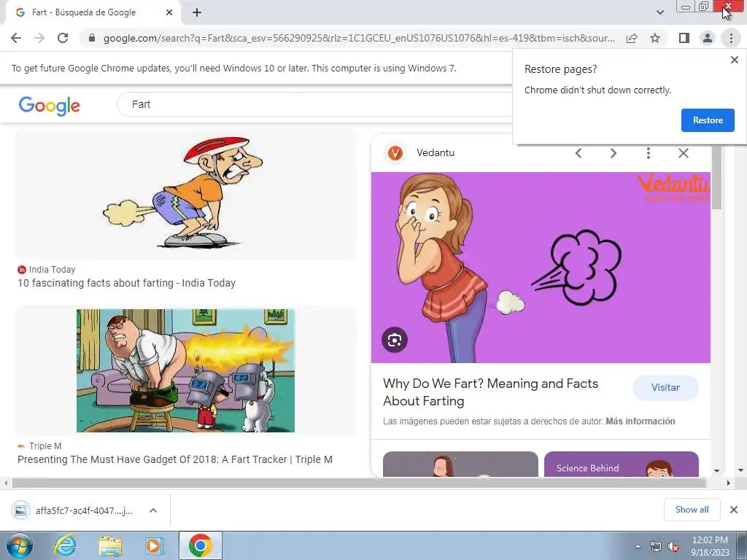747x560 pixels.
Task: Click the Vedantu source name
Action: [436, 153]
